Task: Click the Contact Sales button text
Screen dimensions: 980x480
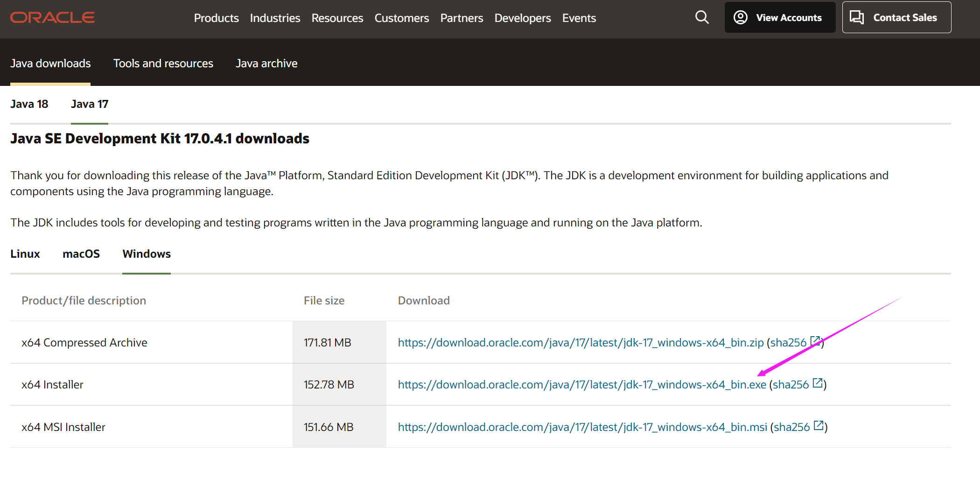Action: coord(905,17)
